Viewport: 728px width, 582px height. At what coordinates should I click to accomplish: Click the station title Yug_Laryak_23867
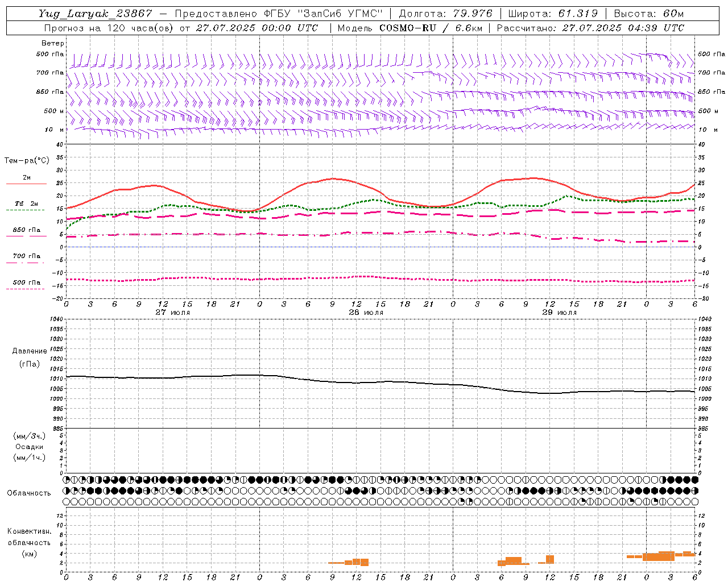click(x=96, y=14)
